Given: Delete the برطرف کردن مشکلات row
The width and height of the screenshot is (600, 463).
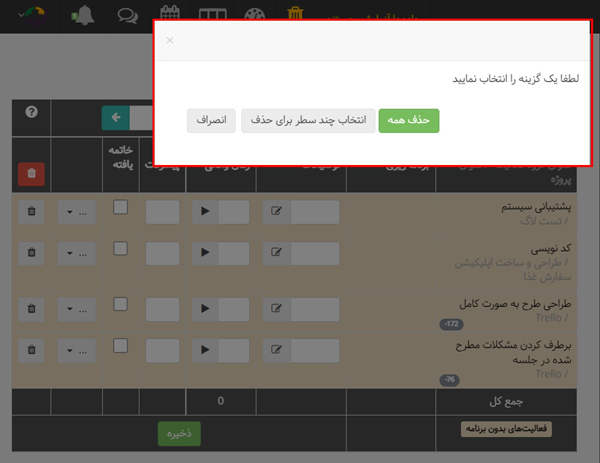Looking at the screenshot, I should tap(31, 350).
